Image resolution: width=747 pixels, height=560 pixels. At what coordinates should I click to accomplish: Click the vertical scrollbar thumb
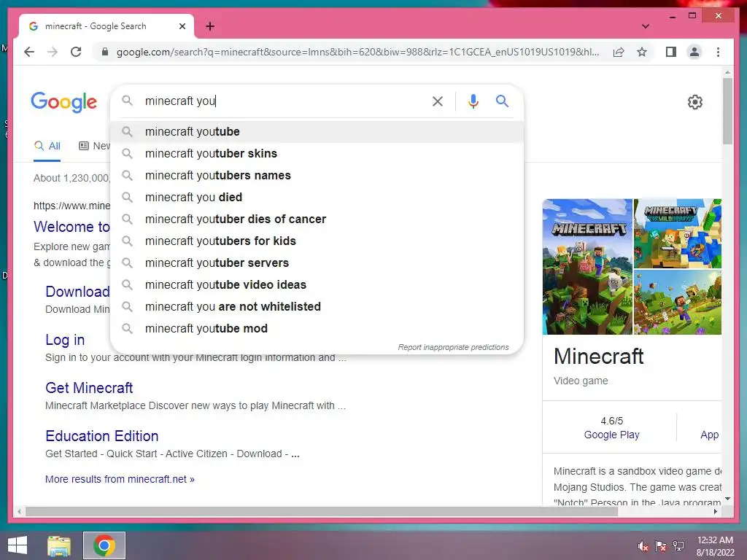tap(727, 112)
